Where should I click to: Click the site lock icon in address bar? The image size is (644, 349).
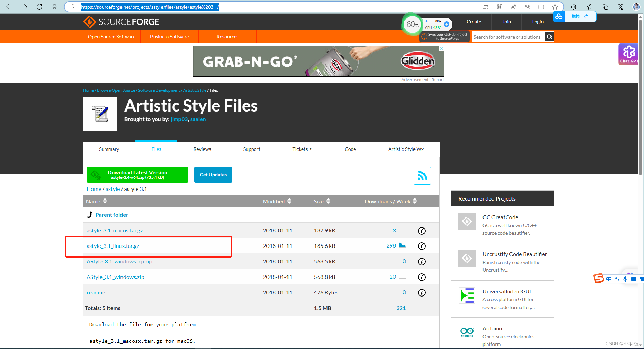click(x=73, y=7)
